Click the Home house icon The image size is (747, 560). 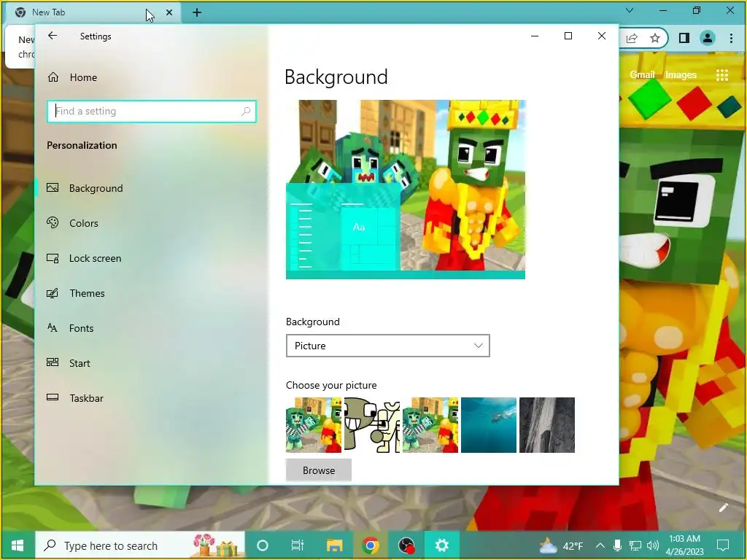[x=53, y=77]
